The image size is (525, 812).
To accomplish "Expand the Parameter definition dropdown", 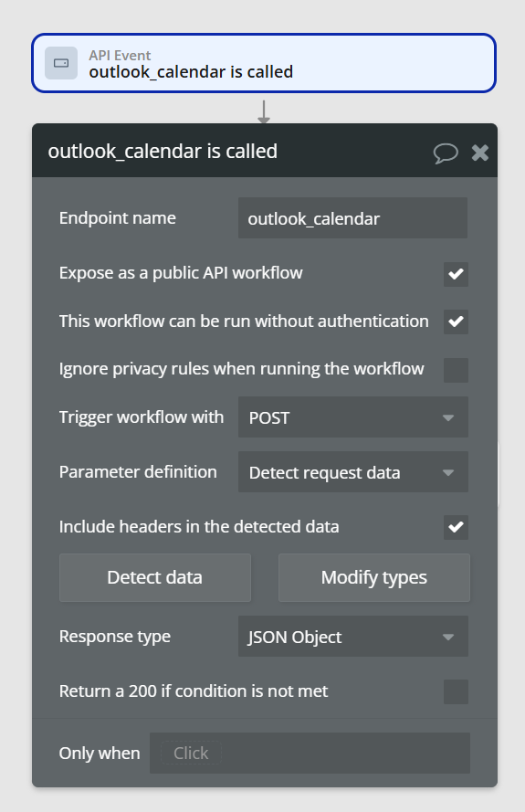I will click(353, 472).
